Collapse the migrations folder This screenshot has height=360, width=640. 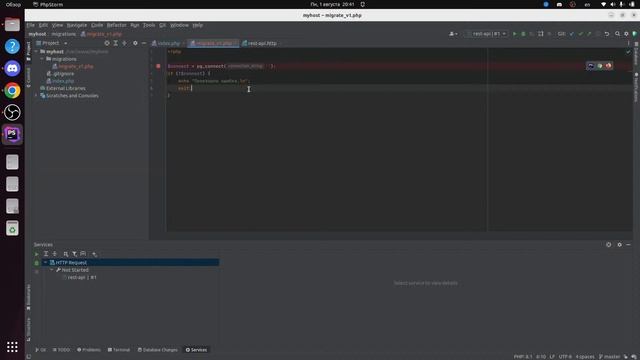pyautogui.click(x=42, y=59)
